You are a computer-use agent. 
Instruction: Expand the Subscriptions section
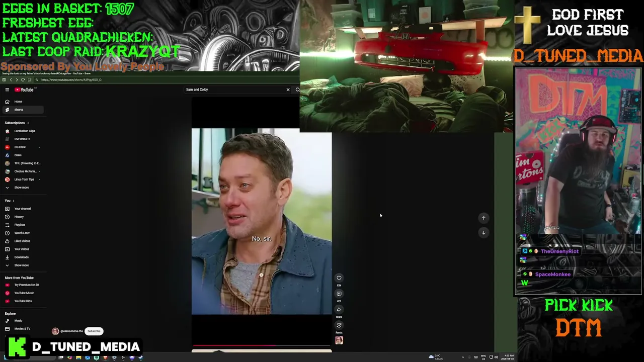[17, 123]
